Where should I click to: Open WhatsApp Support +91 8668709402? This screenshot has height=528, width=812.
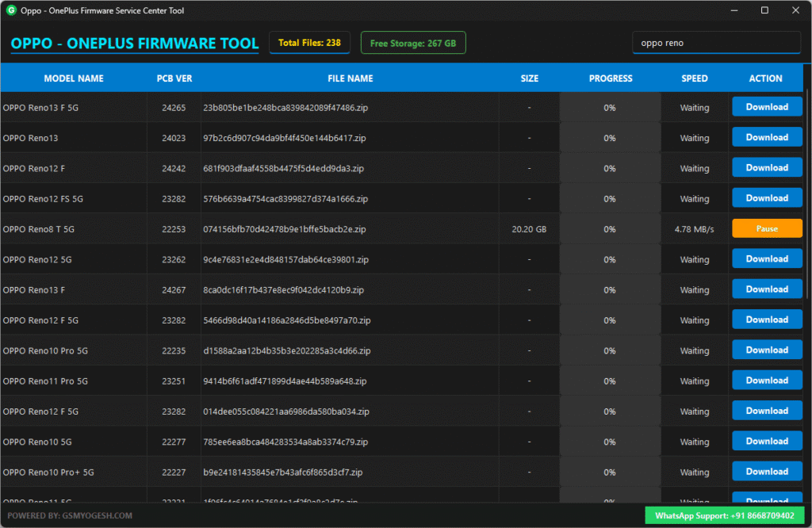click(x=726, y=515)
